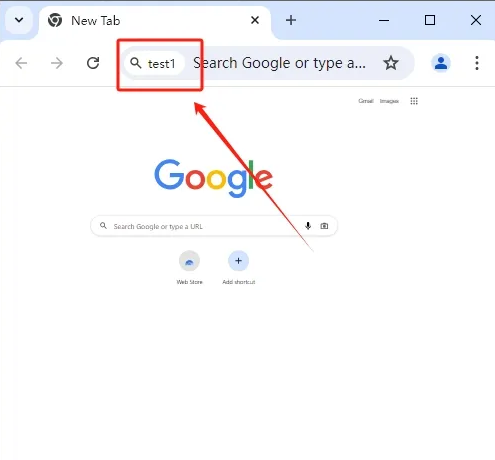Image resolution: width=495 pixels, height=460 pixels.
Task: Open Chrome's three-dot menu
Action: [477, 63]
